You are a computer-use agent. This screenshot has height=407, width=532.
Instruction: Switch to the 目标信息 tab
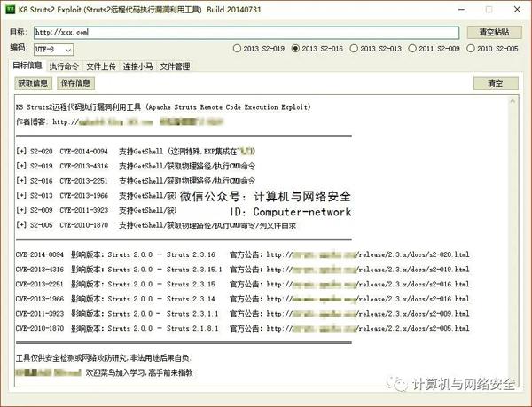[27, 65]
